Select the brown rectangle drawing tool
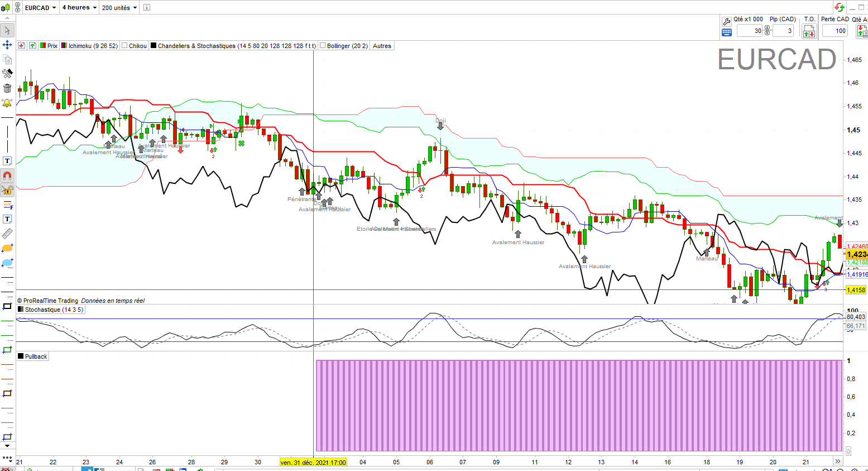The width and height of the screenshot is (868, 471). click(x=7, y=393)
